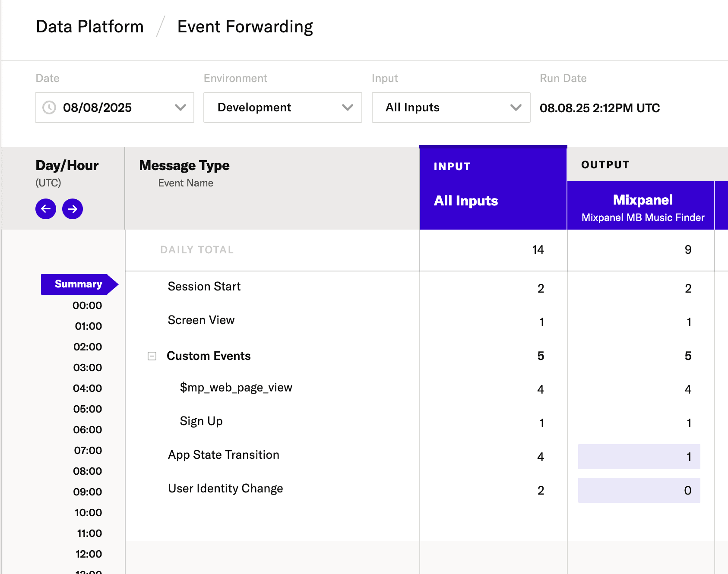The height and width of the screenshot is (574, 728).
Task: Click the highlighted App State Transition output cell
Action: [x=639, y=456]
